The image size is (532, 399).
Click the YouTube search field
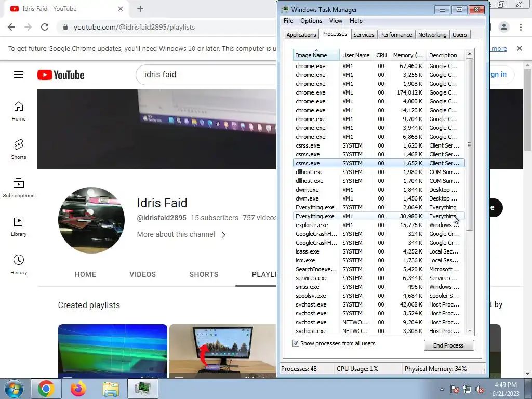tap(207, 75)
